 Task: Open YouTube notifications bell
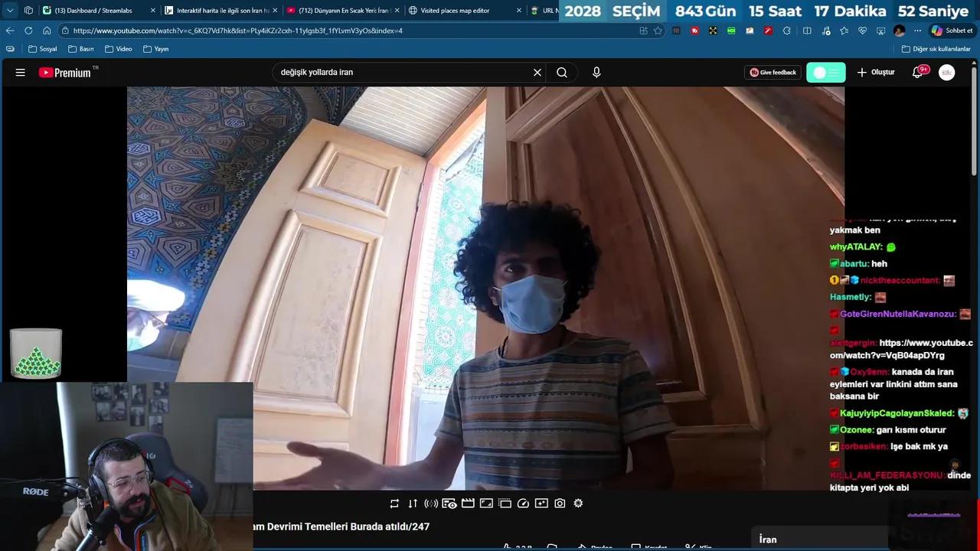coord(919,73)
